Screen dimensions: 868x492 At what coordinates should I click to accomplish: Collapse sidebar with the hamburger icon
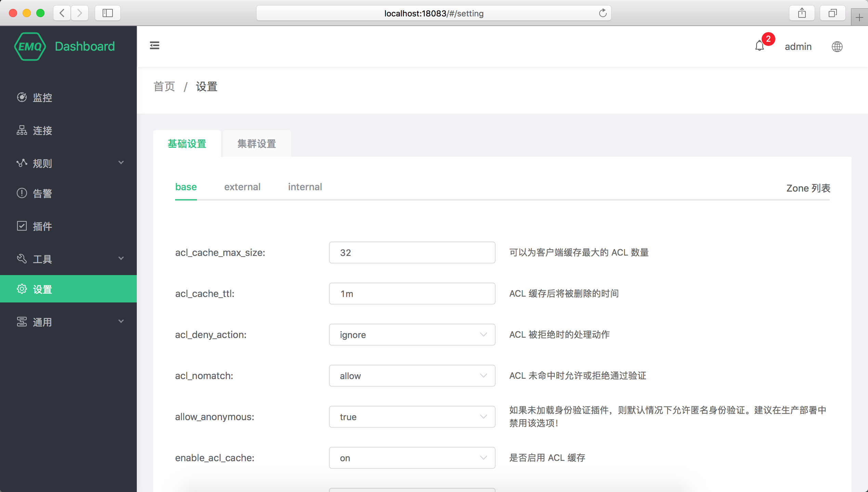point(155,45)
